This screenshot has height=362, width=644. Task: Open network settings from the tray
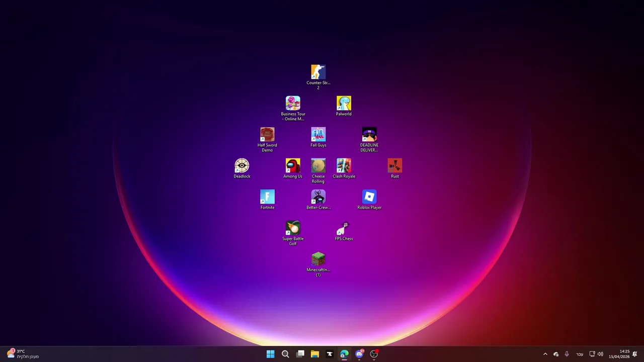pyautogui.click(x=592, y=354)
